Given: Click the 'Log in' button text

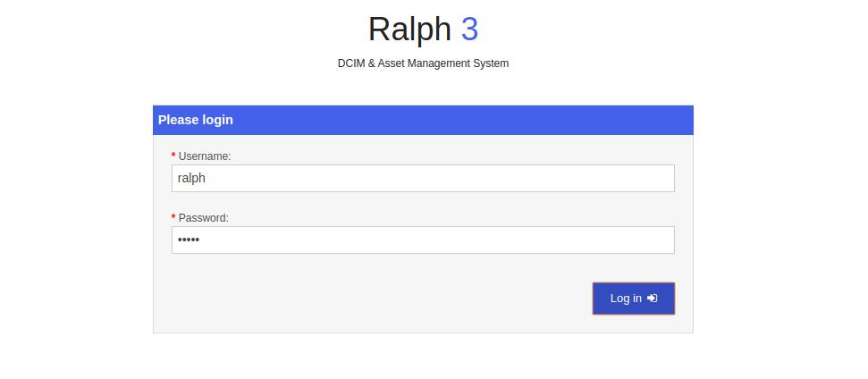Looking at the screenshot, I should point(625,299).
